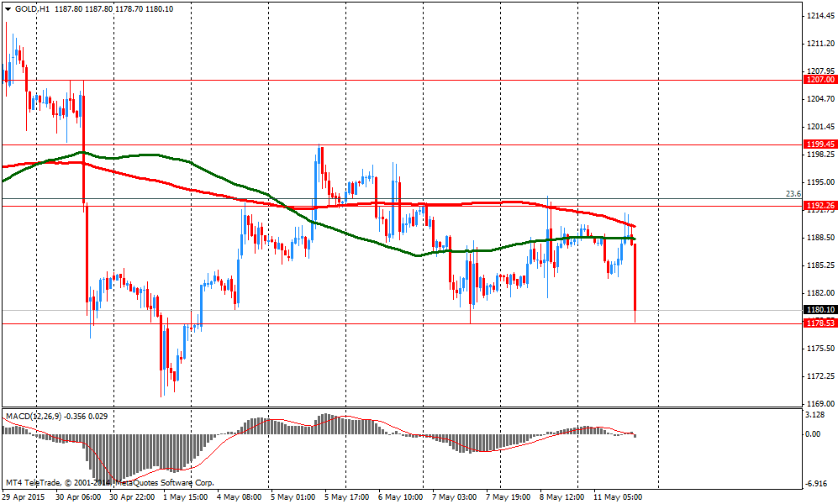Click the MACD scale value 3.128
The image size is (838, 504).
[814, 415]
